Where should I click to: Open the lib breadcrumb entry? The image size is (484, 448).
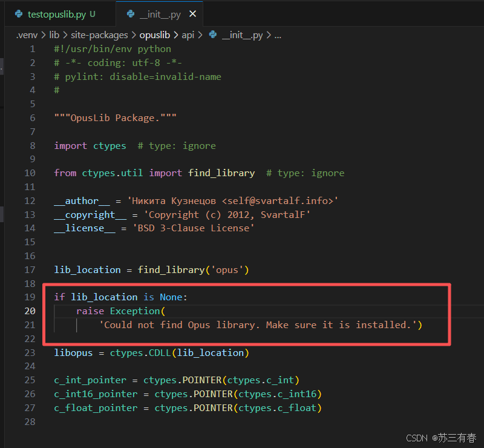point(54,35)
